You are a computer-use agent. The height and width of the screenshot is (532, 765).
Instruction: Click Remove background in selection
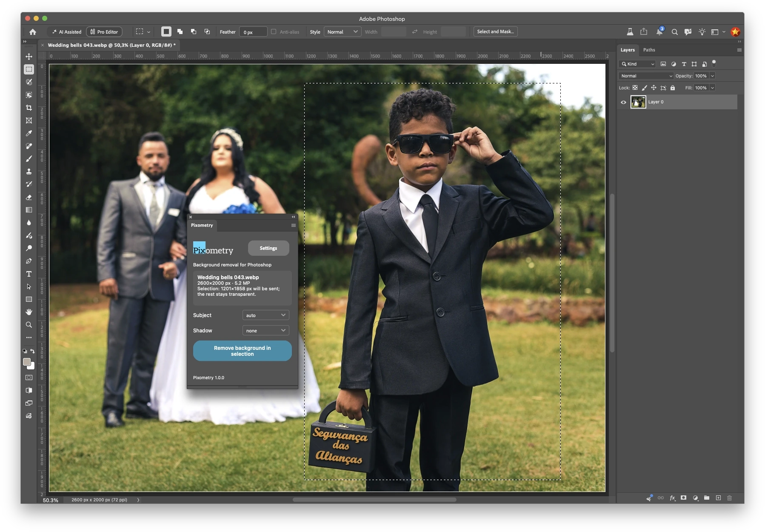point(243,351)
